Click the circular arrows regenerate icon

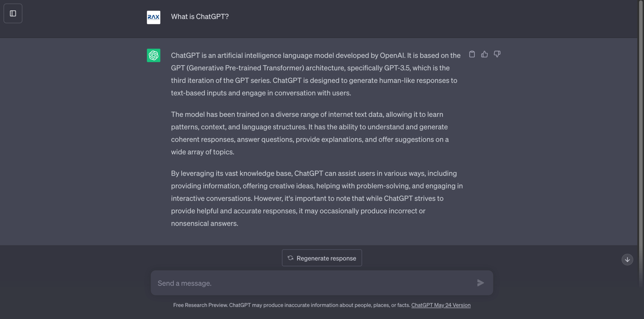click(291, 258)
